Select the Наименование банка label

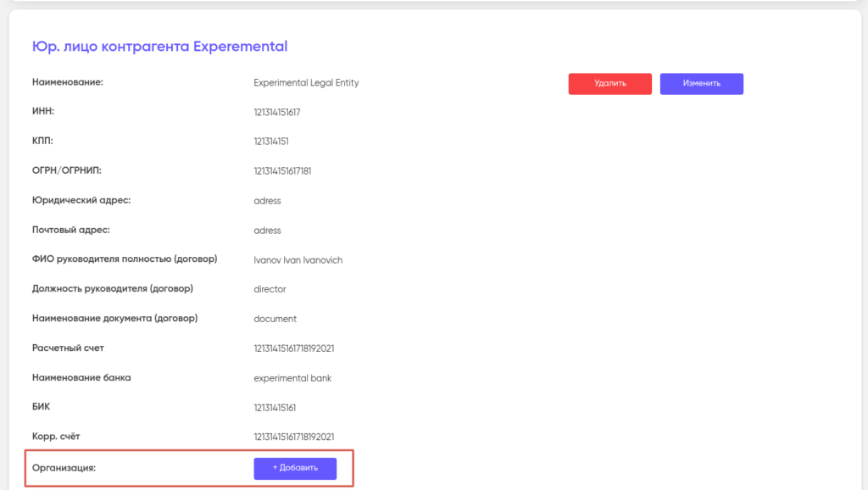click(81, 377)
